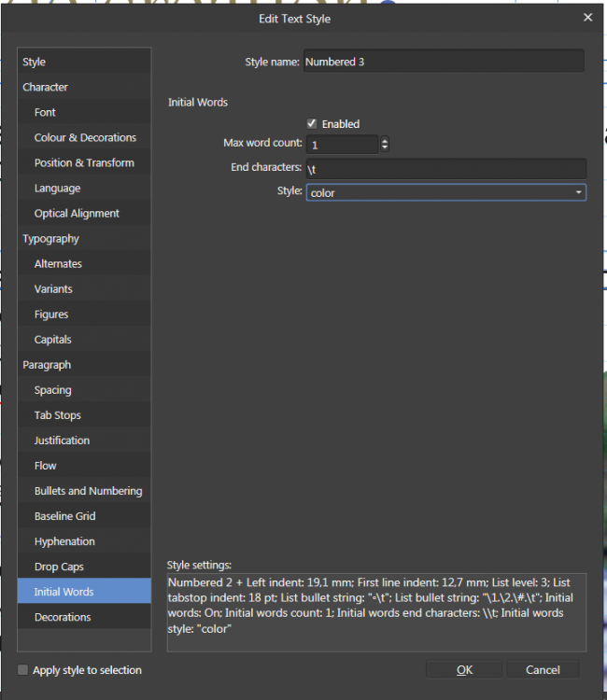The height and width of the screenshot is (700, 607).
Task: Open the Colour & Decorations section
Action: [x=85, y=137]
